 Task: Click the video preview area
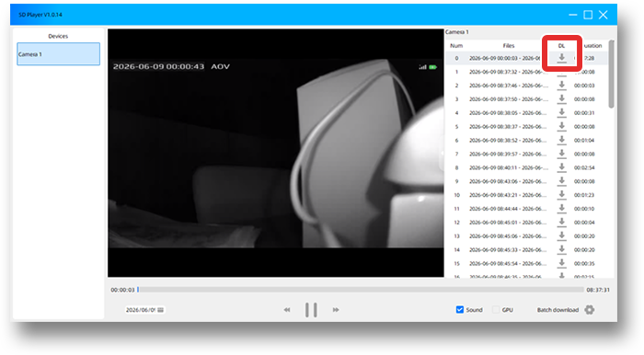pyautogui.click(x=276, y=153)
